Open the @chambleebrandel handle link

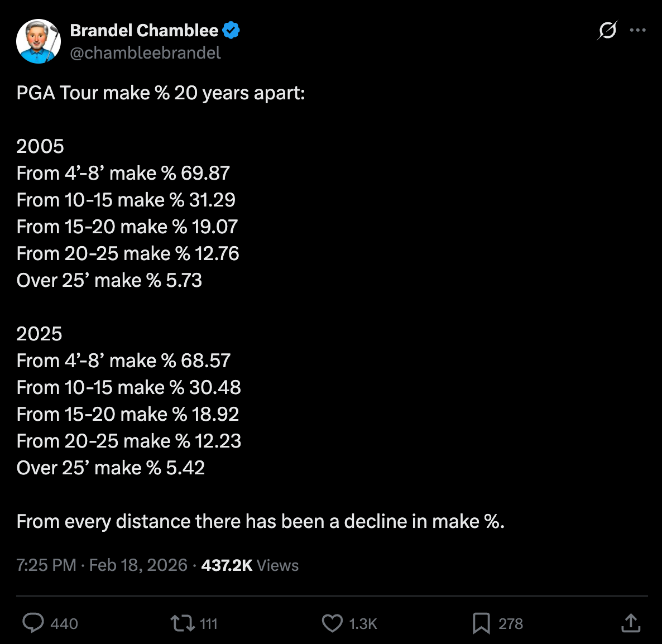(145, 53)
